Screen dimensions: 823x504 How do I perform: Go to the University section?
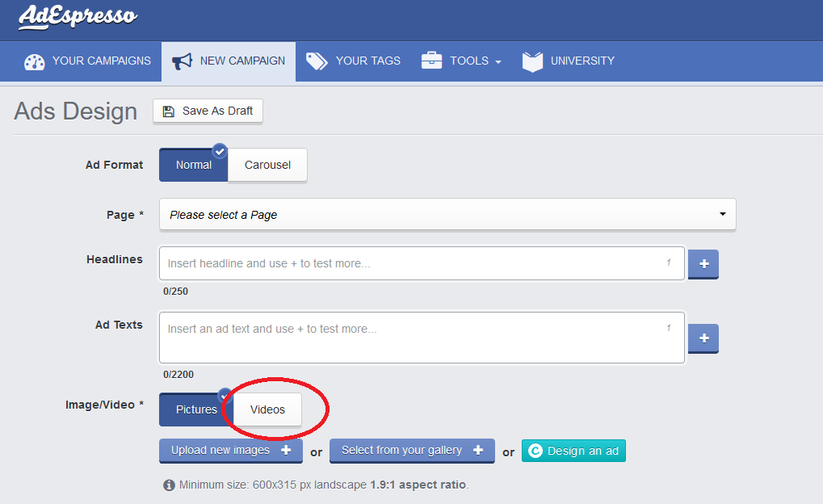point(582,61)
